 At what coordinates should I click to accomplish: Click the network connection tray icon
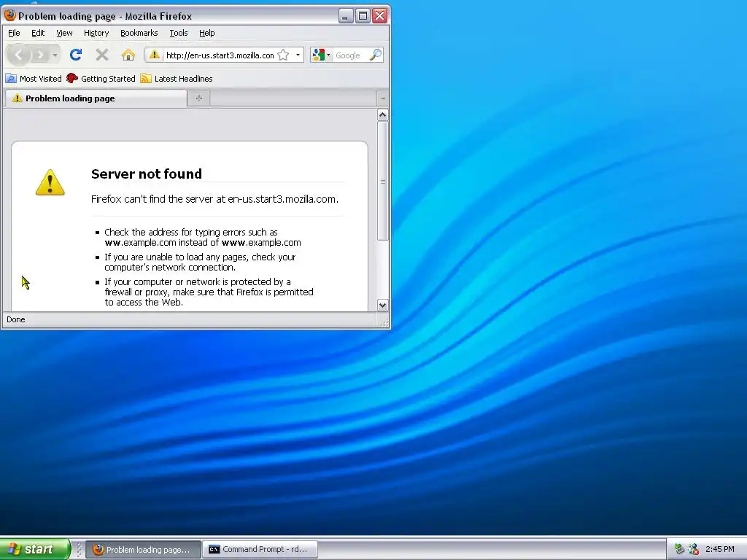click(680, 549)
